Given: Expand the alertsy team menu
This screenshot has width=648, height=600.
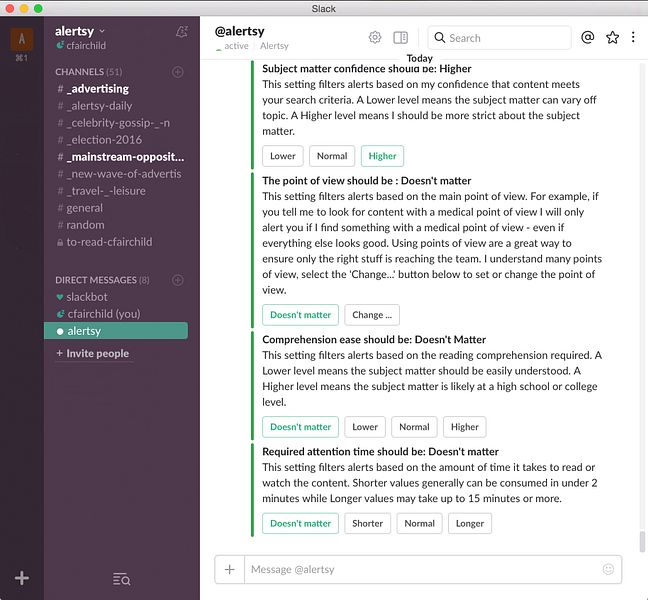Looking at the screenshot, I should click(x=80, y=31).
